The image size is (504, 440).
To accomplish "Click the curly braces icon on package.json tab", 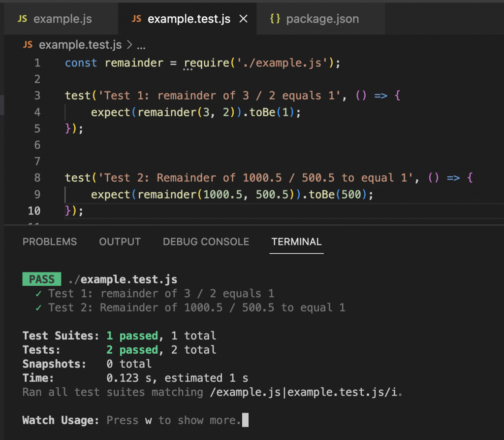I will pyautogui.click(x=275, y=19).
